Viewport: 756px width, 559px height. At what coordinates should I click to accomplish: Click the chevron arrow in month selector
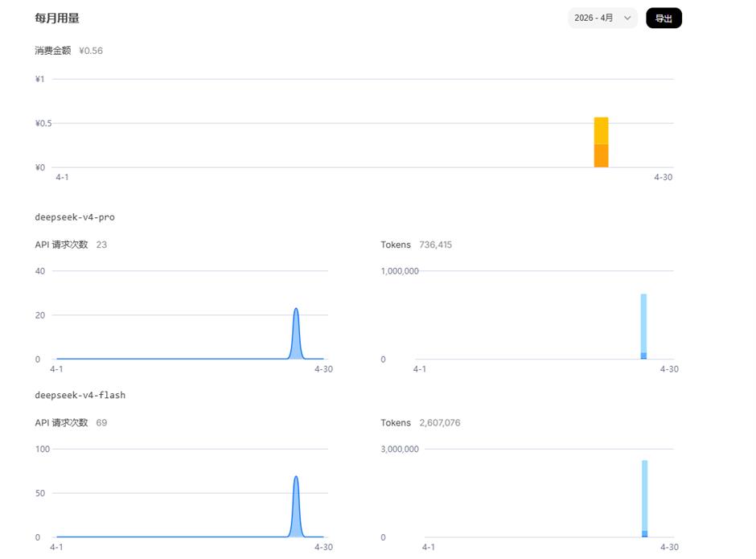pos(627,18)
